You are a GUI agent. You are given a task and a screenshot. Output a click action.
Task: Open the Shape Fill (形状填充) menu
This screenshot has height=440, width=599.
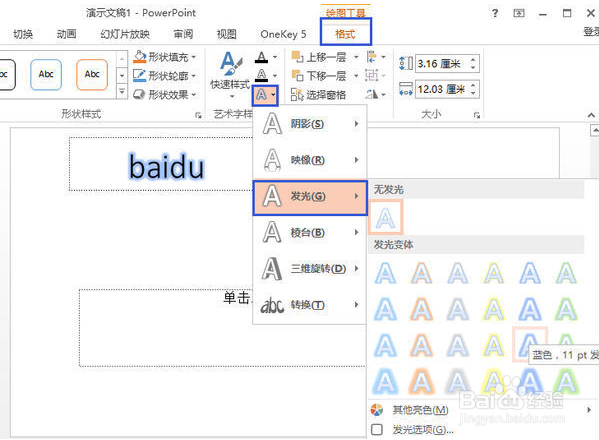point(165,57)
